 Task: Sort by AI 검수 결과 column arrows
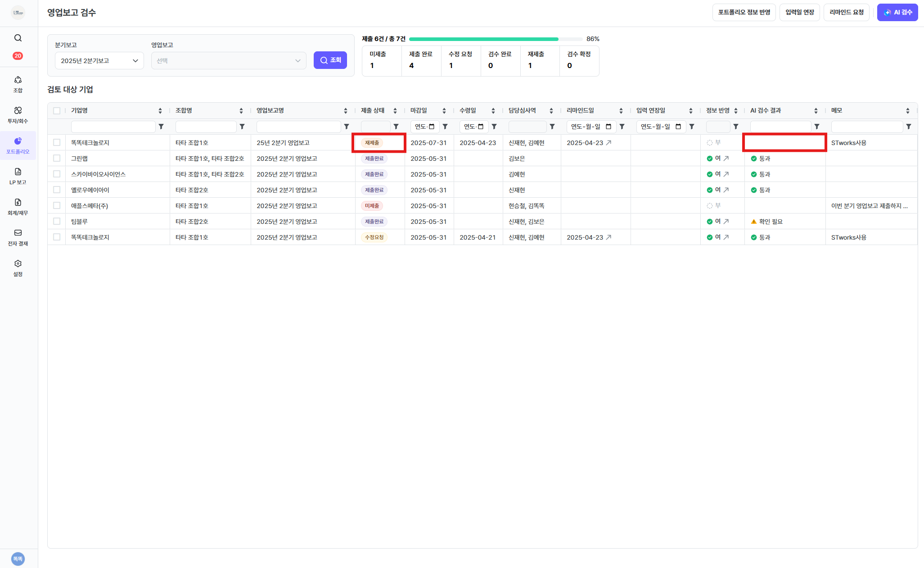[x=816, y=111]
